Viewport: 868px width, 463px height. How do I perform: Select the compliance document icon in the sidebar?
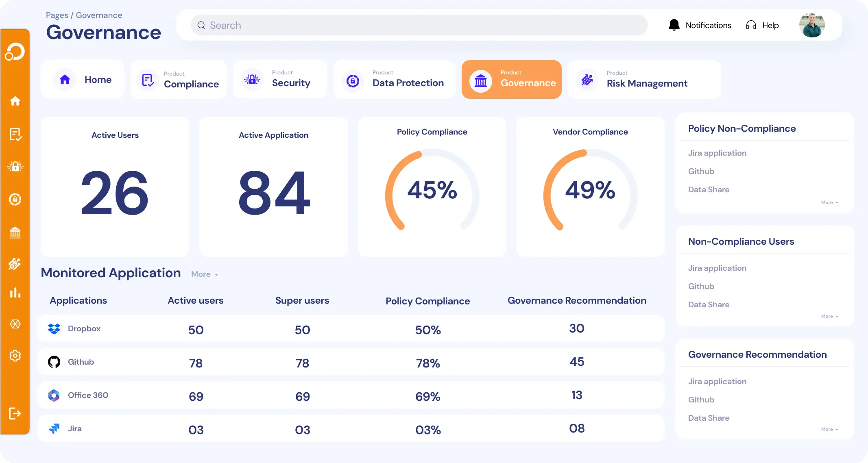pyautogui.click(x=15, y=134)
